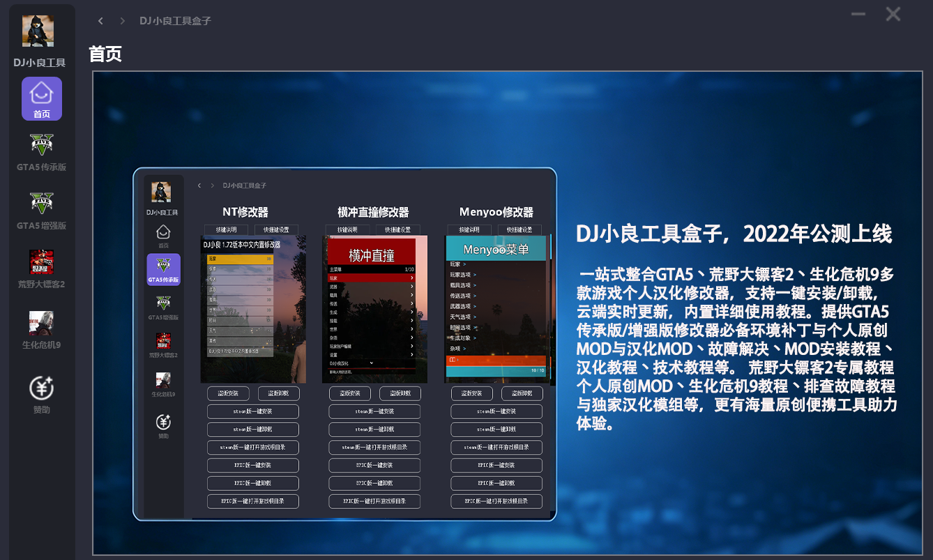Open the 荒野大镖客2 section
Screen dimensions: 933x560
point(42,269)
